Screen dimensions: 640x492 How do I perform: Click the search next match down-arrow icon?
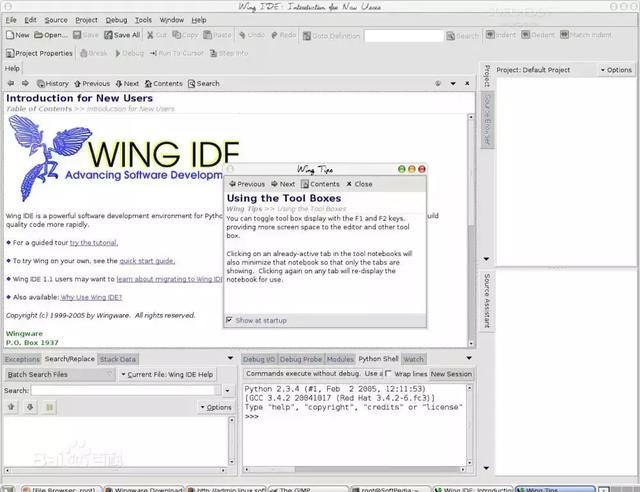click(30, 407)
